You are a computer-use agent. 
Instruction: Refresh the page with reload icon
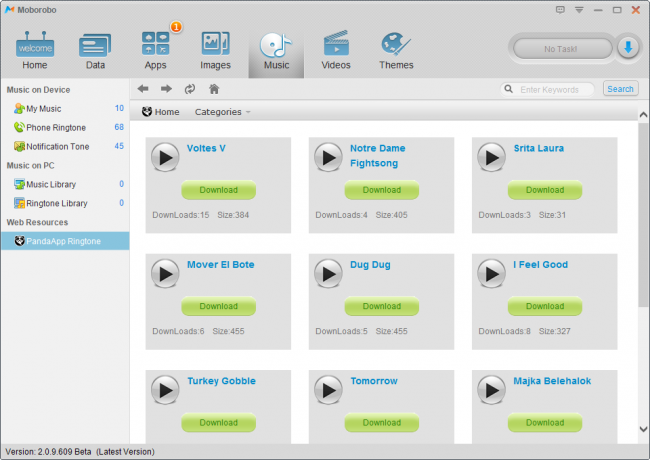[x=190, y=89]
